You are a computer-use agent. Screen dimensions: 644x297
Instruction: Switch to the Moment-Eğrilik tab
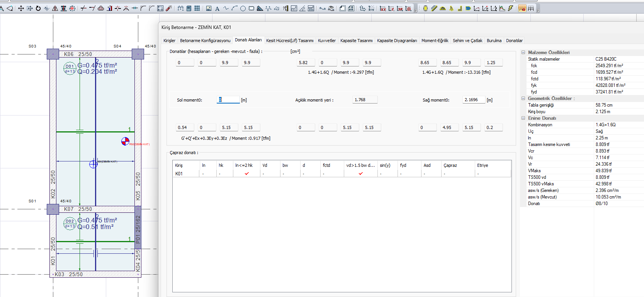(435, 41)
